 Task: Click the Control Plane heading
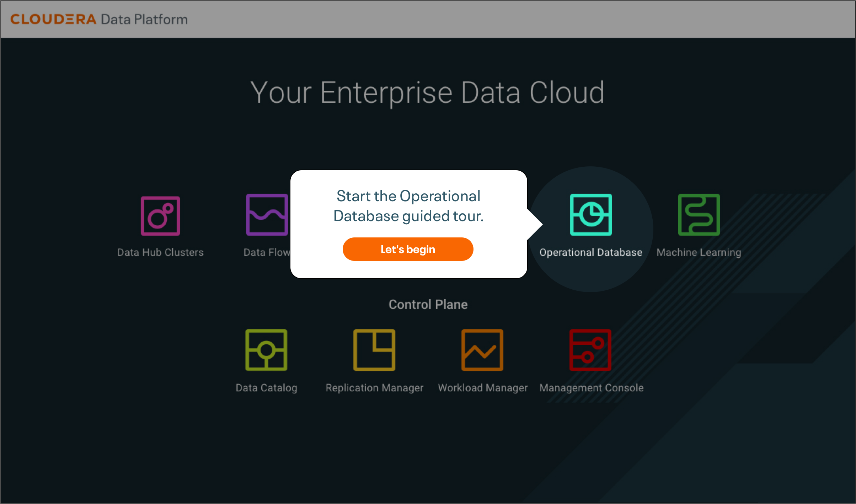click(428, 304)
